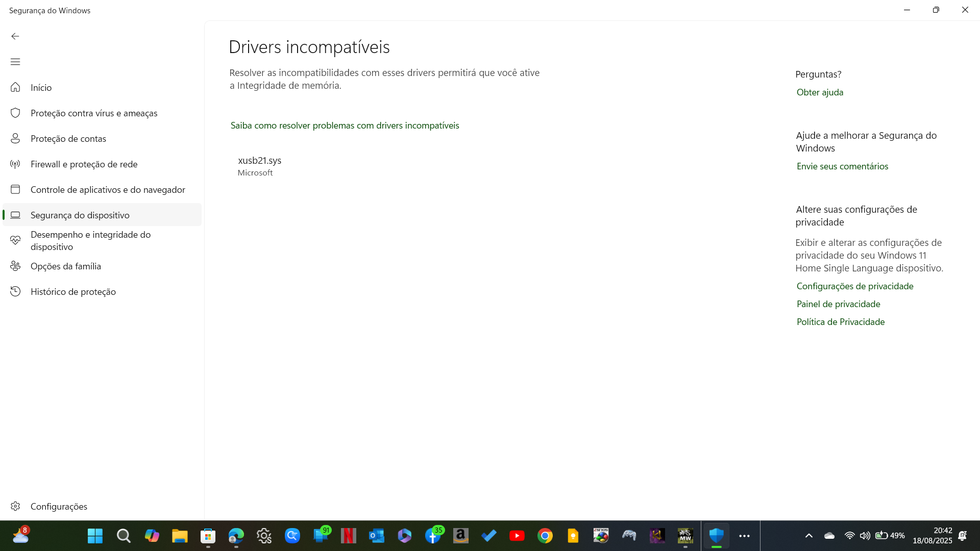Viewport: 980px width, 551px height.
Task: Open Início home icon in sidebar
Action: click(x=15, y=87)
